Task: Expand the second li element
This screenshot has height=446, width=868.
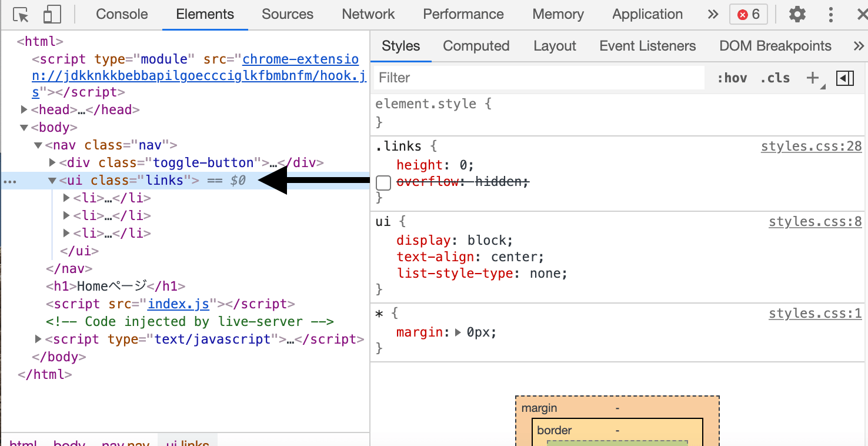Action: pos(66,215)
